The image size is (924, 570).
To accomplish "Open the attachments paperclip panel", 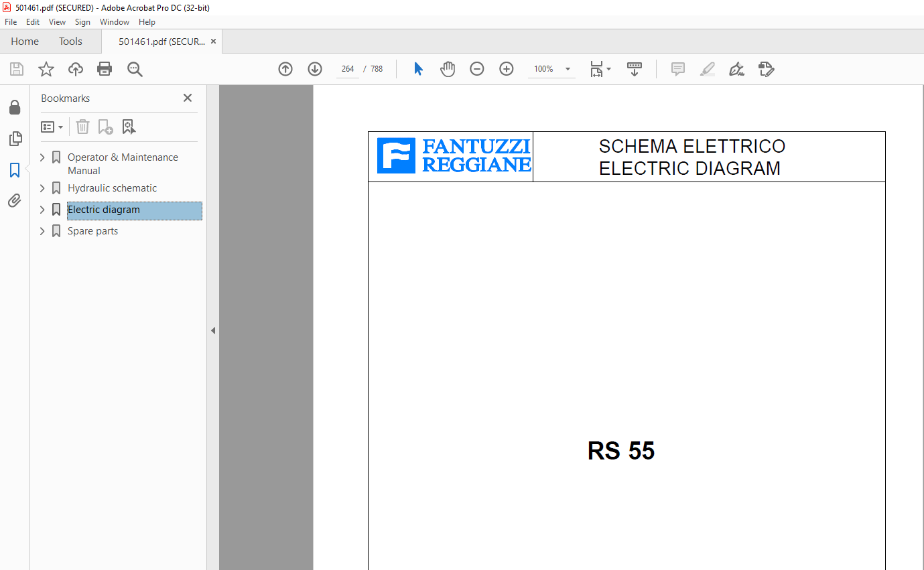I will [15, 200].
